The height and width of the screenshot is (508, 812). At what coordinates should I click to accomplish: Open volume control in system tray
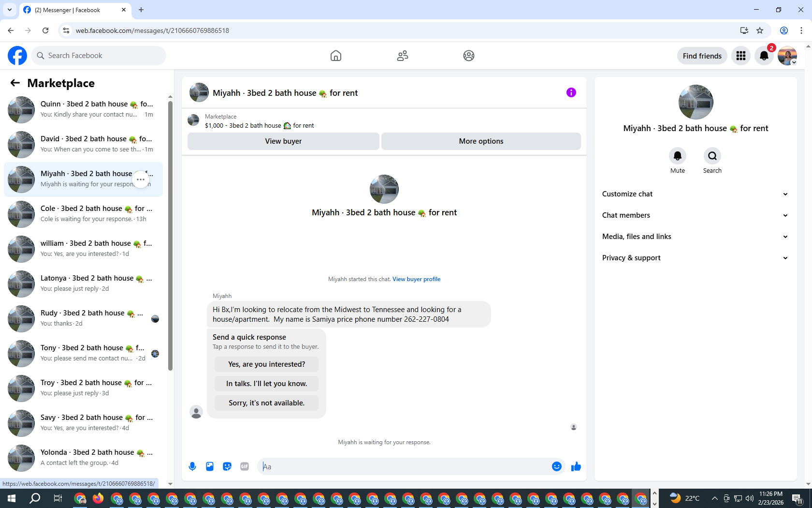click(750, 498)
